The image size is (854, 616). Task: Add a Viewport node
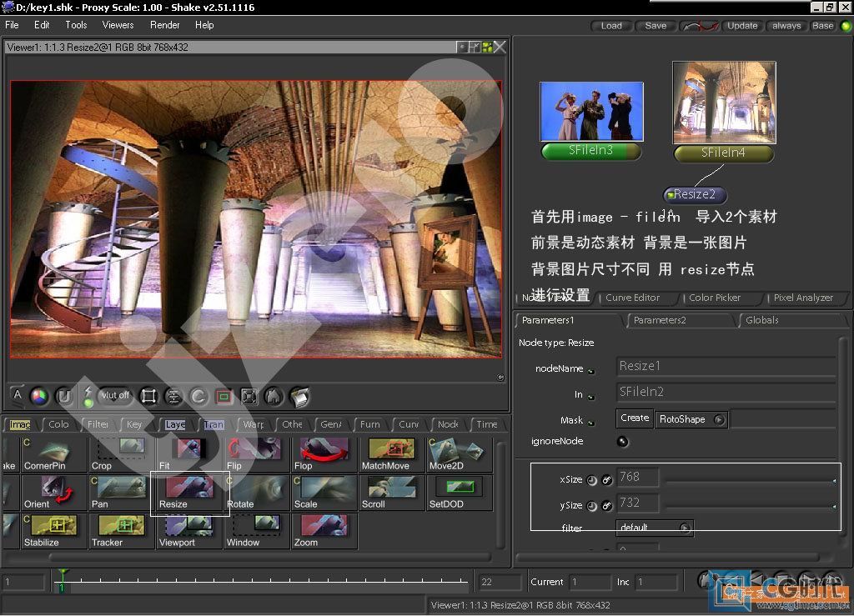[x=188, y=531]
